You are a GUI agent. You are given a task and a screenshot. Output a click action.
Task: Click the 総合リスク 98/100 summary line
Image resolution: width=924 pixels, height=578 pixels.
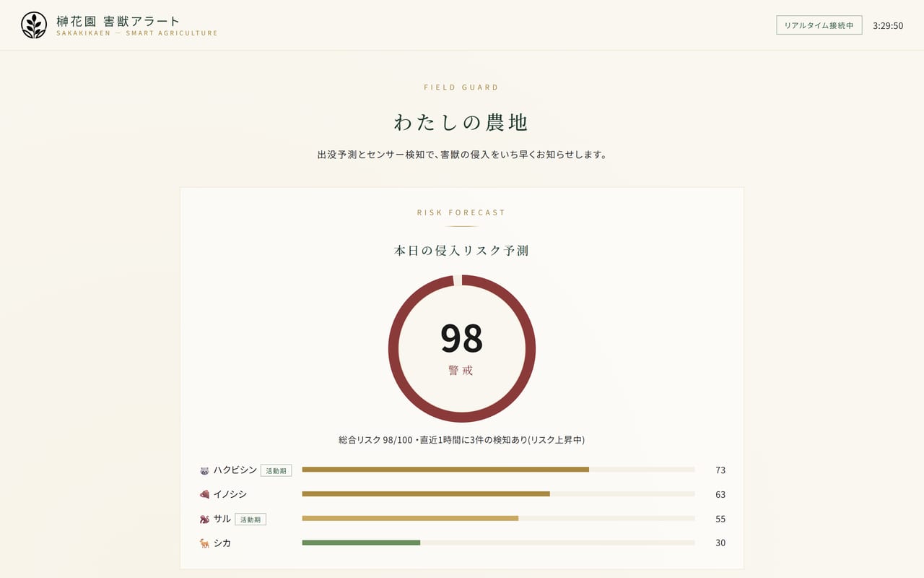(x=462, y=440)
